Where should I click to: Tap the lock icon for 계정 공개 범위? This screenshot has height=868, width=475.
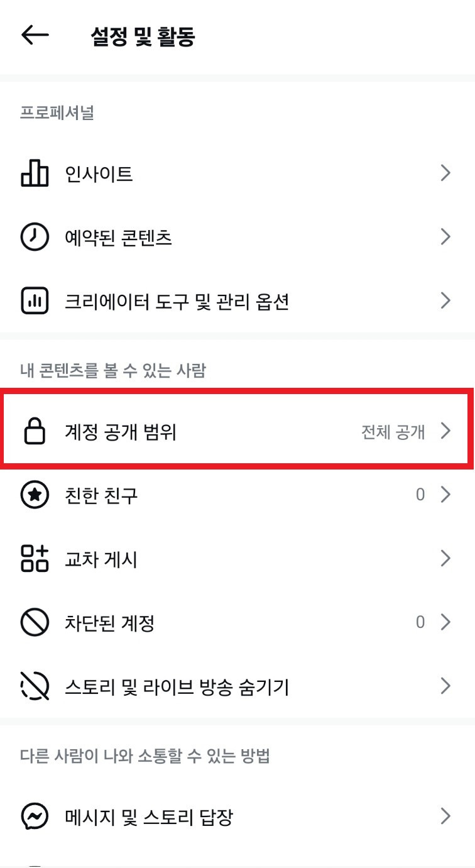pyautogui.click(x=35, y=431)
